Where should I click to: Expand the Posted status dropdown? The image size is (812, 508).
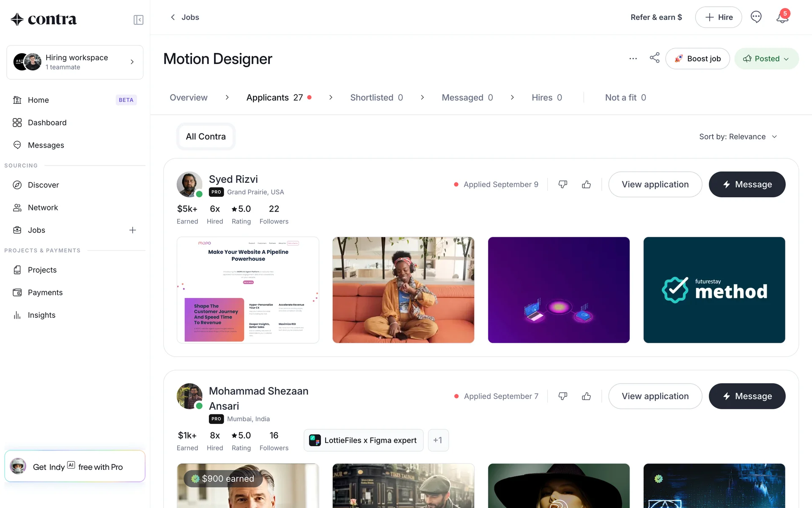point(766,59)
